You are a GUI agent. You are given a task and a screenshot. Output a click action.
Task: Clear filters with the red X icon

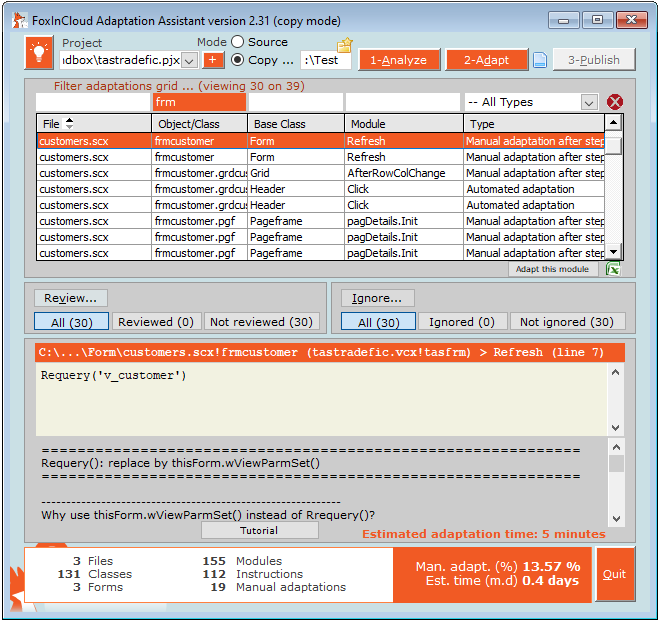pos(614,102)
